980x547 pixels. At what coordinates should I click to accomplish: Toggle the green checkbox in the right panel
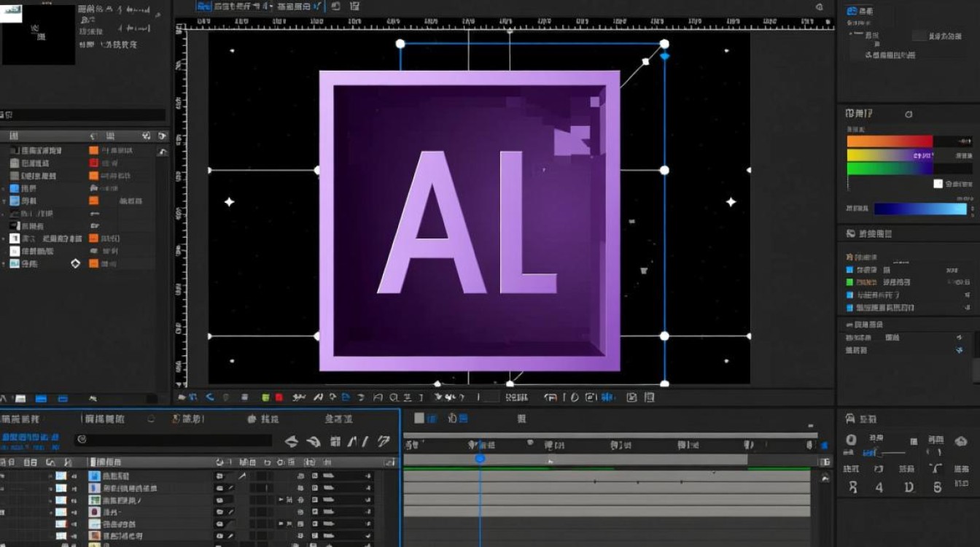(x=849, y=282)
